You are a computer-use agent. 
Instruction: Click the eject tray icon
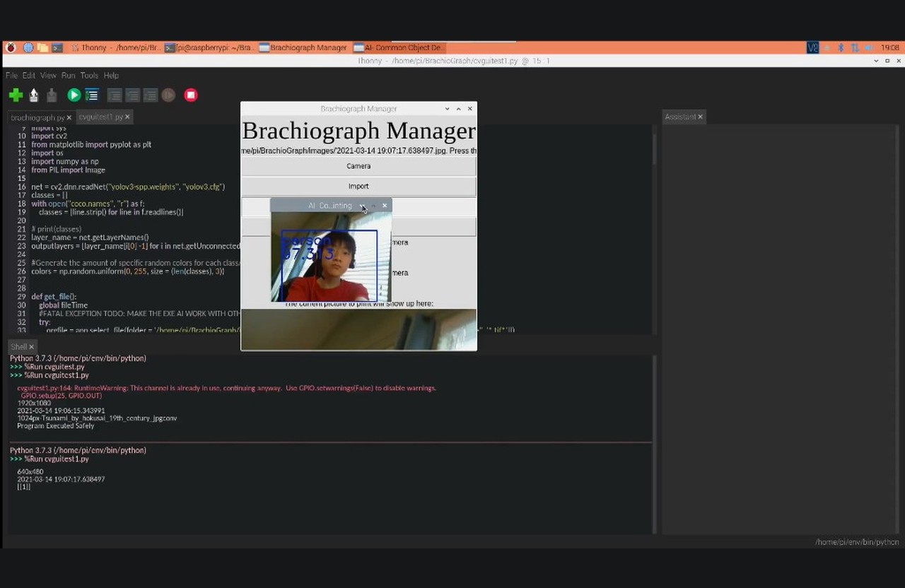click(827, 47)
